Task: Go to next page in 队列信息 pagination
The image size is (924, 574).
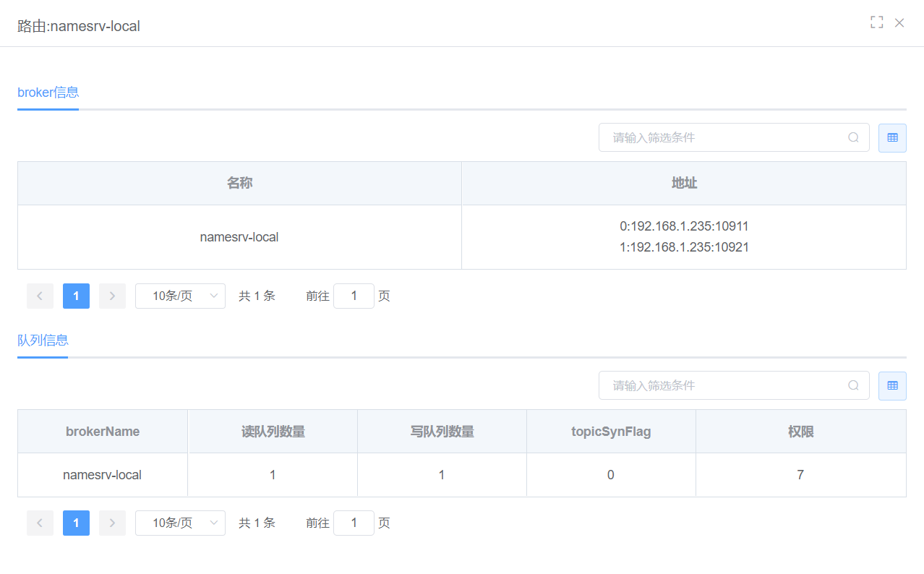Action: coord(112,523)
